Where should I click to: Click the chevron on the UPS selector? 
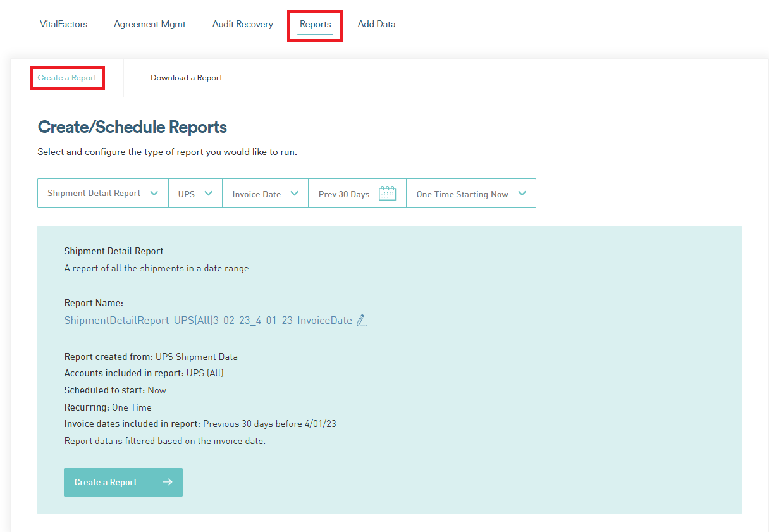coord(209,193)
